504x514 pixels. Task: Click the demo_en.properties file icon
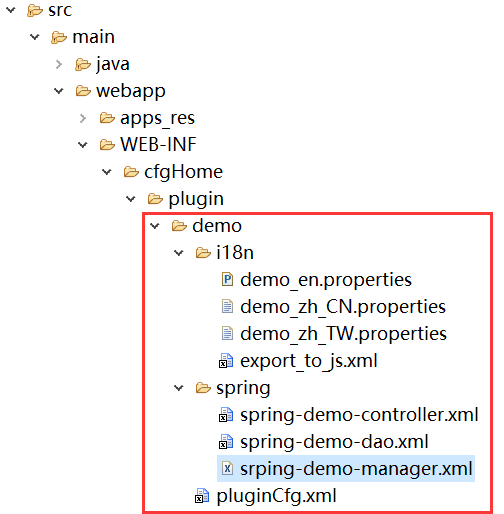(x=227, y=279)
